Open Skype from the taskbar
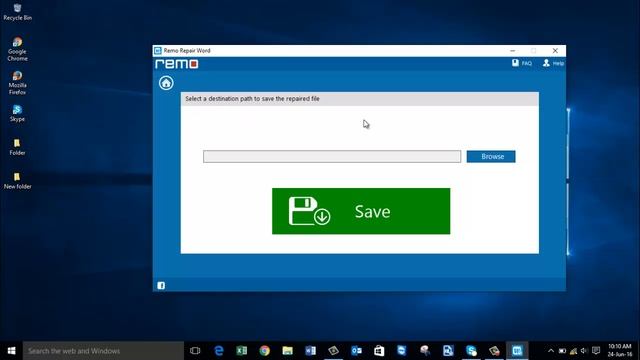This screenshot has width=640, height=360. click(x=471, y=351)
